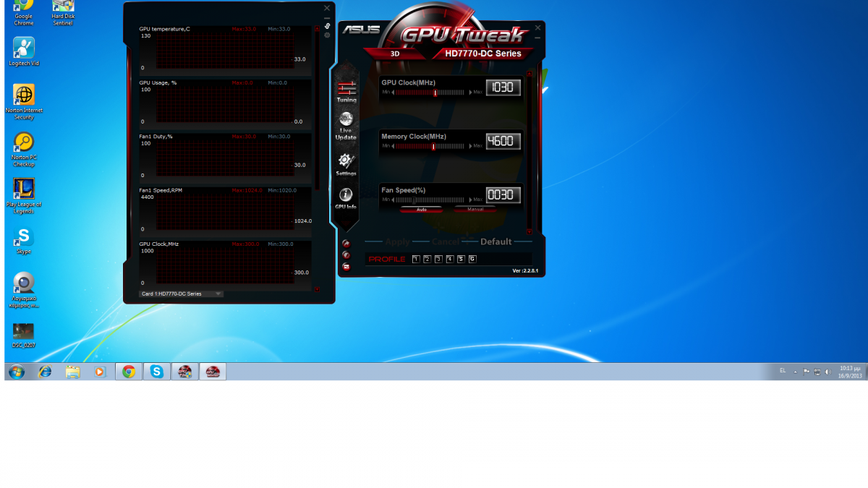The height and width of the screenshot is (488, 868).
Task: Click the bottom red round icon below GPU Info
Action: coord(346,266)
